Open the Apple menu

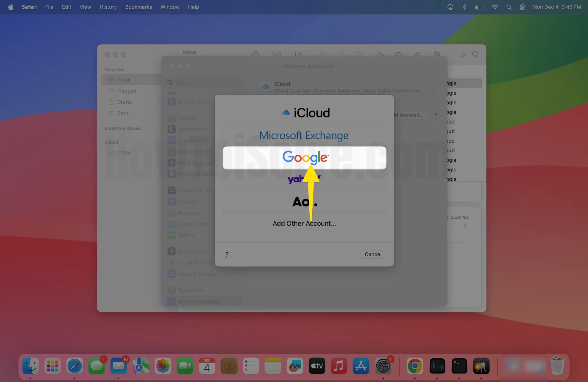[11, 7]
